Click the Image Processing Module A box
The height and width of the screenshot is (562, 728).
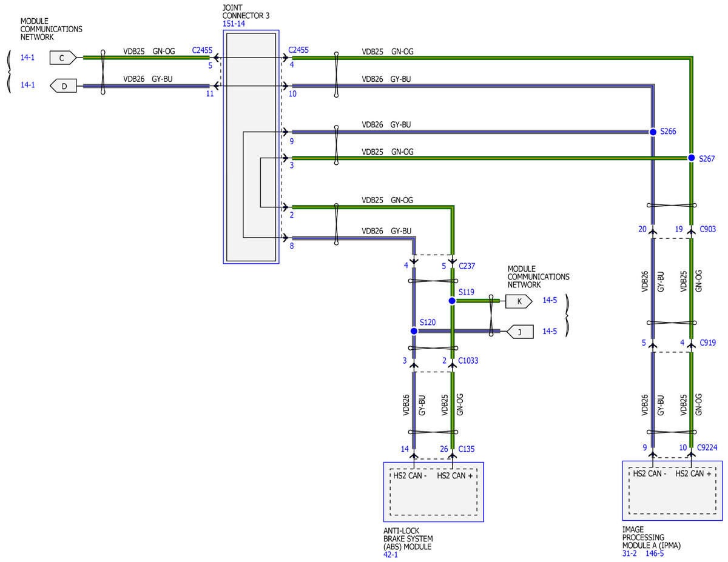[672, 490]
